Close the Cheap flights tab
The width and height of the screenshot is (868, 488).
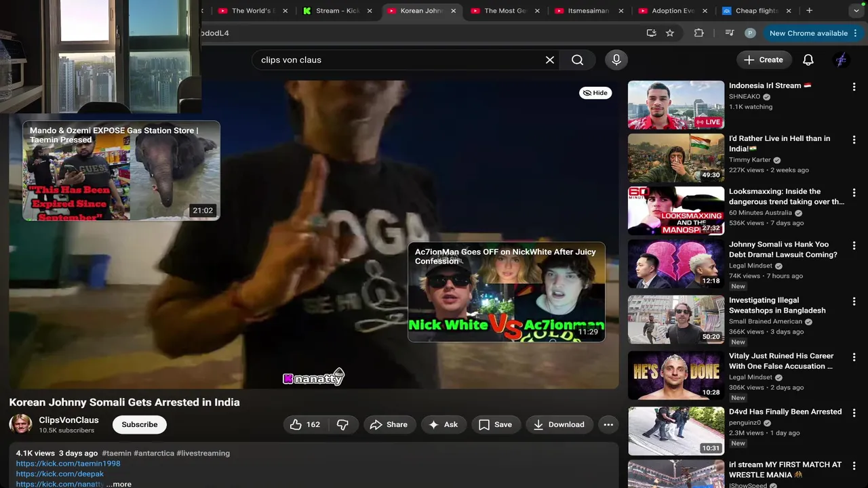(x=789, y=11)
